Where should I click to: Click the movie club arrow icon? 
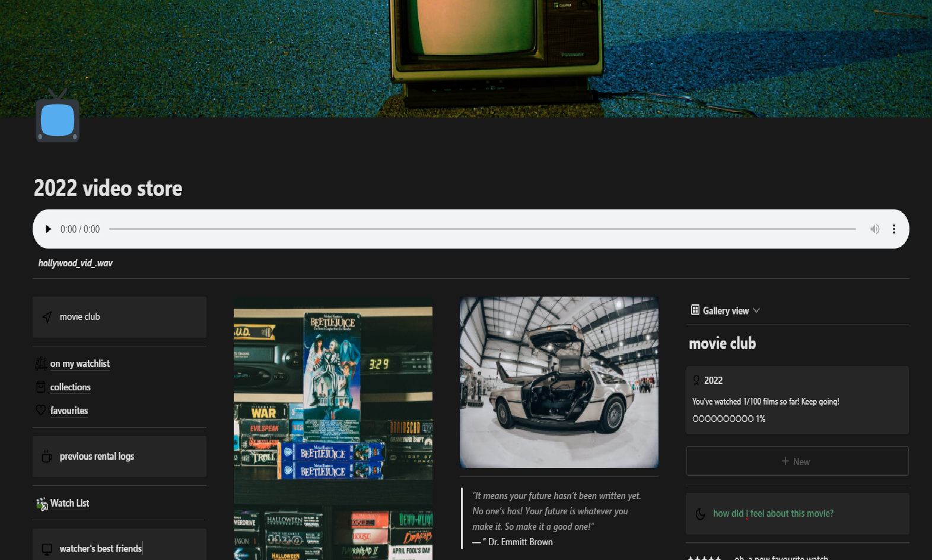click(47, 317)
